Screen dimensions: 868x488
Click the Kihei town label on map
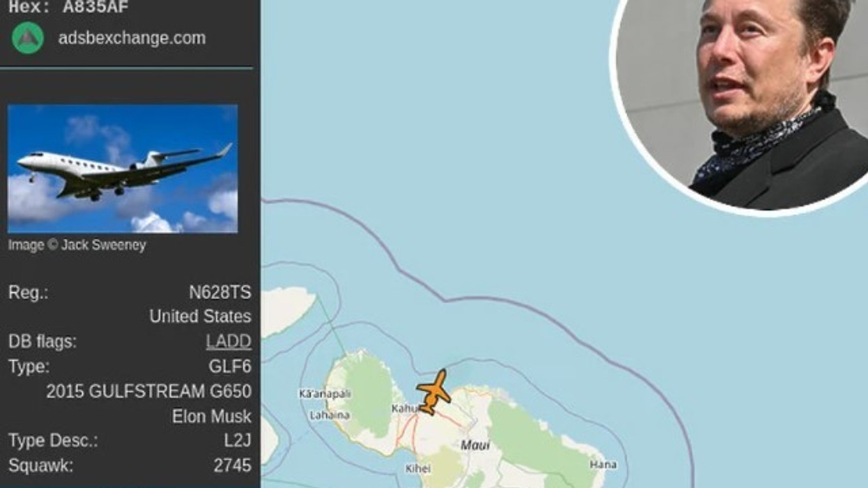(x=418, y=468)
